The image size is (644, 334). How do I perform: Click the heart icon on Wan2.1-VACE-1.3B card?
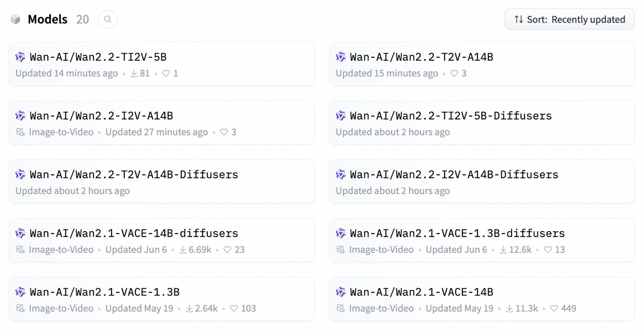[234, 309]
